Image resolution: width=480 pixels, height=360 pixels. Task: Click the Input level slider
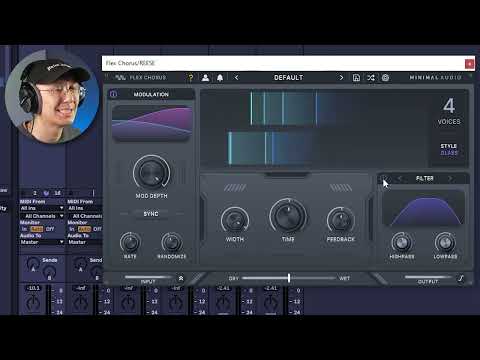[149, 277]
